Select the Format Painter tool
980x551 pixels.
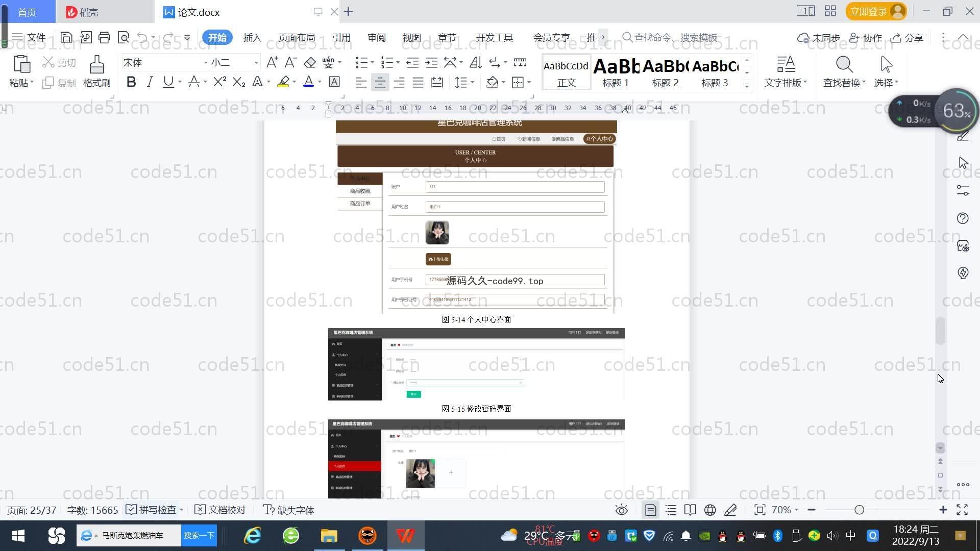coord(96,71)
